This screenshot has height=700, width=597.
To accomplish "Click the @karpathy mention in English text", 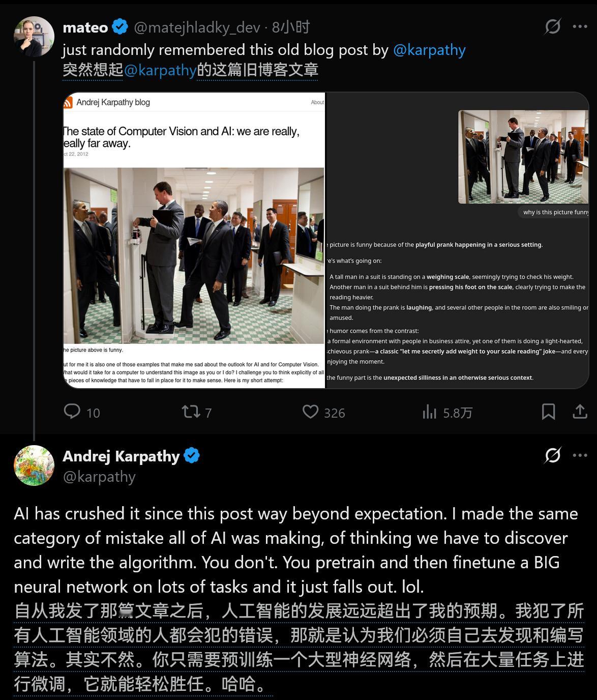I will [x=429, y=50].
